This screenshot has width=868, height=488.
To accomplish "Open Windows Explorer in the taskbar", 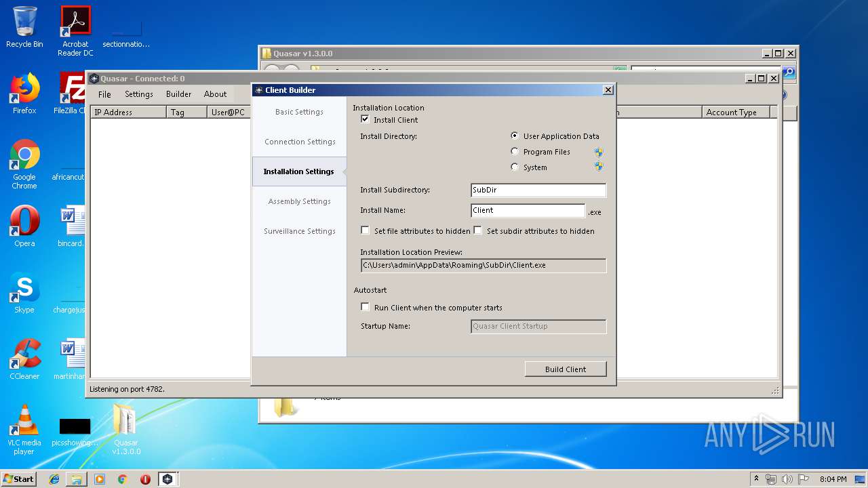I will tap(77, 479).
